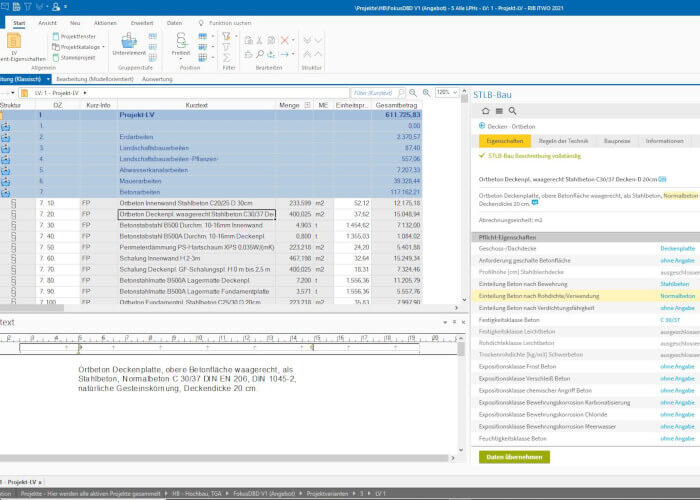Expand the Decken - Ortbeton plus icon

(x=482, y=126)
